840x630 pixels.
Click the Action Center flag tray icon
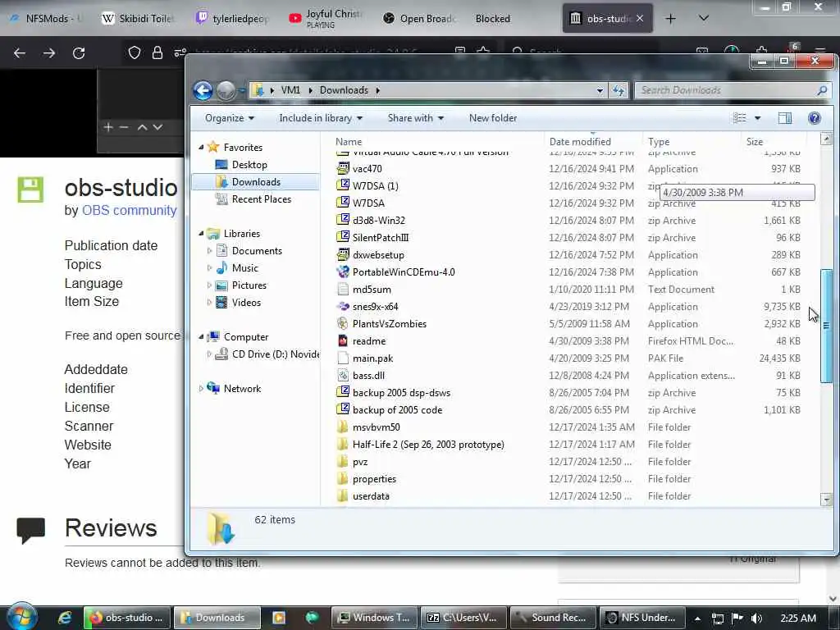coord(737,619)
